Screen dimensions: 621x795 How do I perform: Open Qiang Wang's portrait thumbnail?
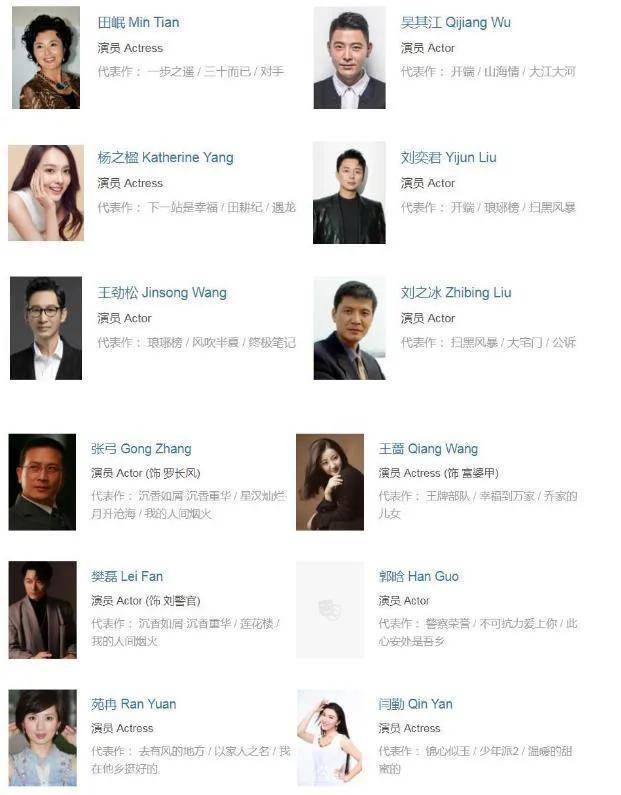pos(330,482)
